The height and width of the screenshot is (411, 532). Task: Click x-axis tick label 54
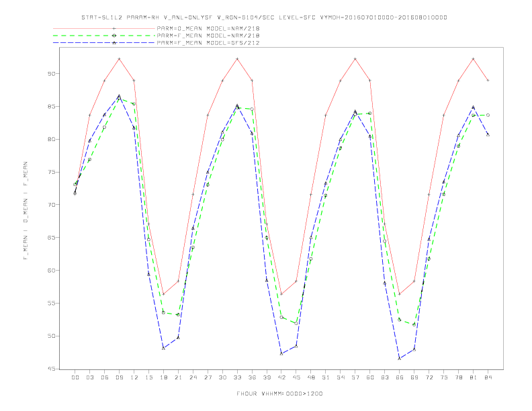[341, 377]
